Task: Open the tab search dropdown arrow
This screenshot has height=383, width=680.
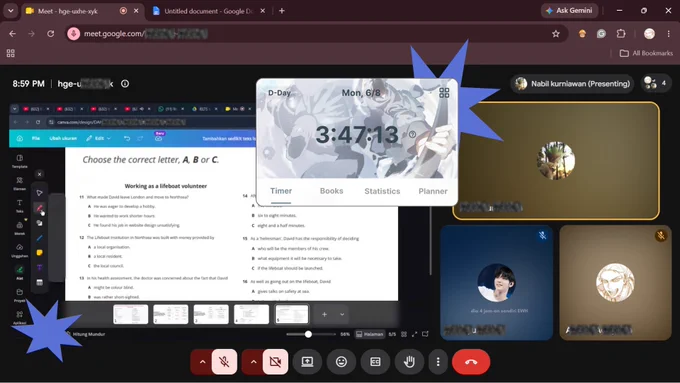Action: [x=10, y=11]
